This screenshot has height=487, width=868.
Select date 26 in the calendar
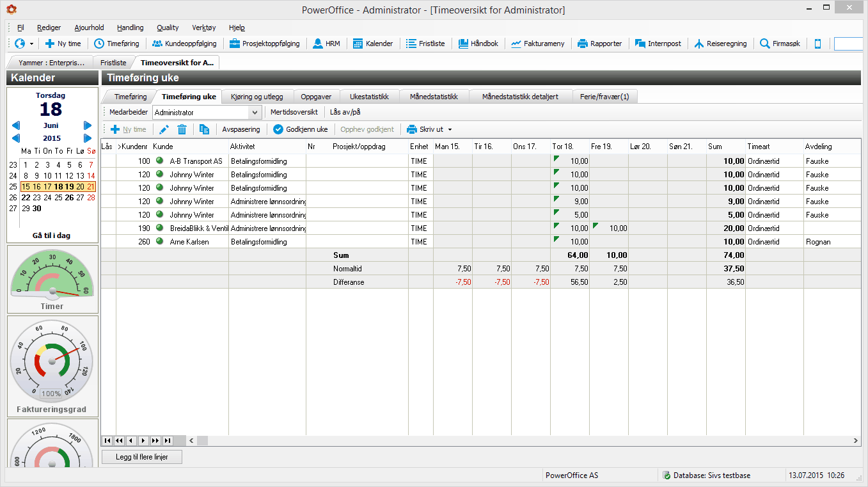pos(68,197)
